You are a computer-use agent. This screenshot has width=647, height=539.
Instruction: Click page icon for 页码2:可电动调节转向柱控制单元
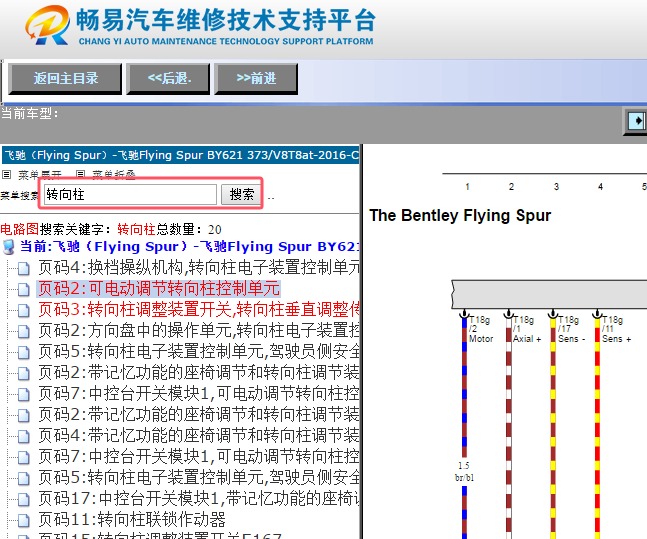click(24, 289)
